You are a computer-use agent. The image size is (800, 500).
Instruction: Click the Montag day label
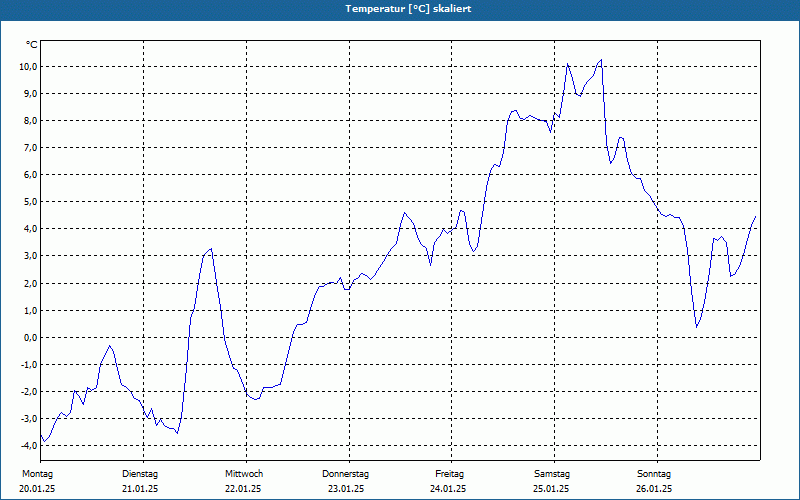[37, 474]
